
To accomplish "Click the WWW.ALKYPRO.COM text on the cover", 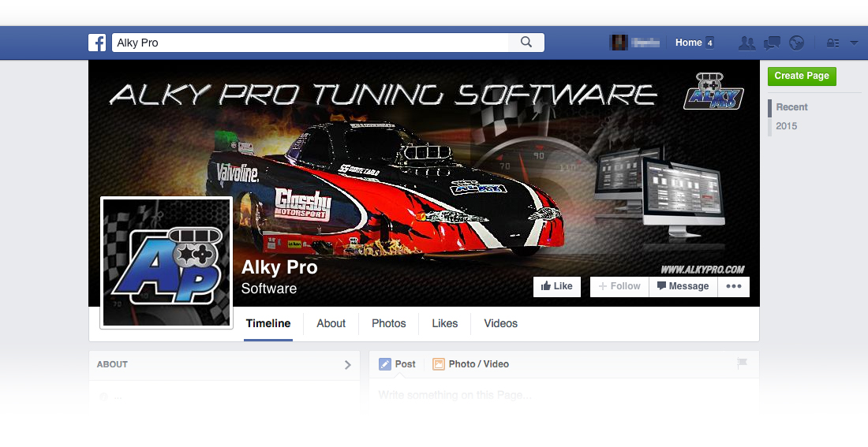I will pyautogui.click(x=702, y=270).
